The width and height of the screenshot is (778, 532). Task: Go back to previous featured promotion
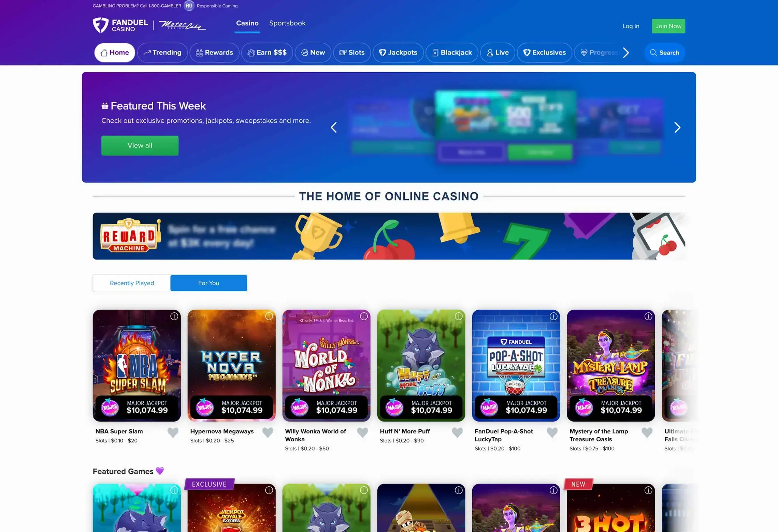[334, 128]
